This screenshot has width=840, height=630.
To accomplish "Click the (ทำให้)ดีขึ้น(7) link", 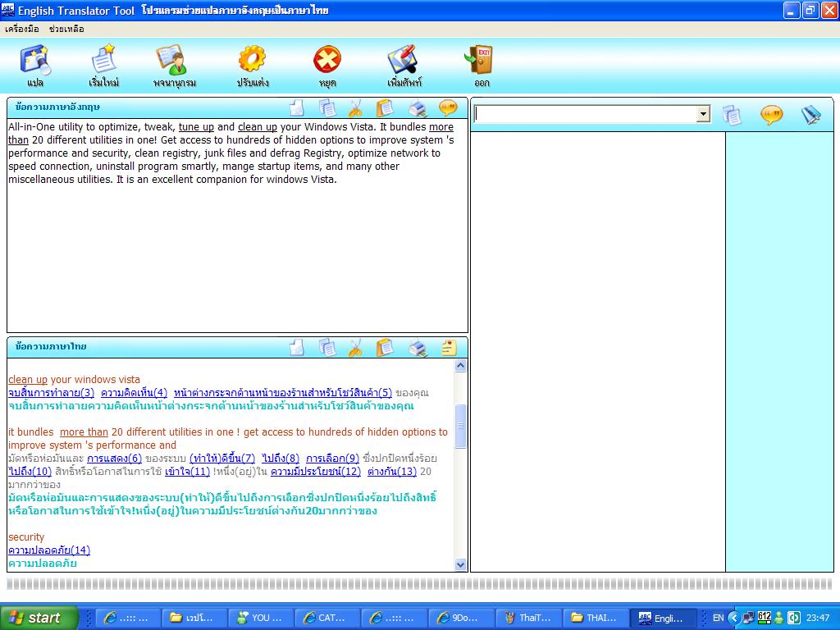I will point(221,459).
